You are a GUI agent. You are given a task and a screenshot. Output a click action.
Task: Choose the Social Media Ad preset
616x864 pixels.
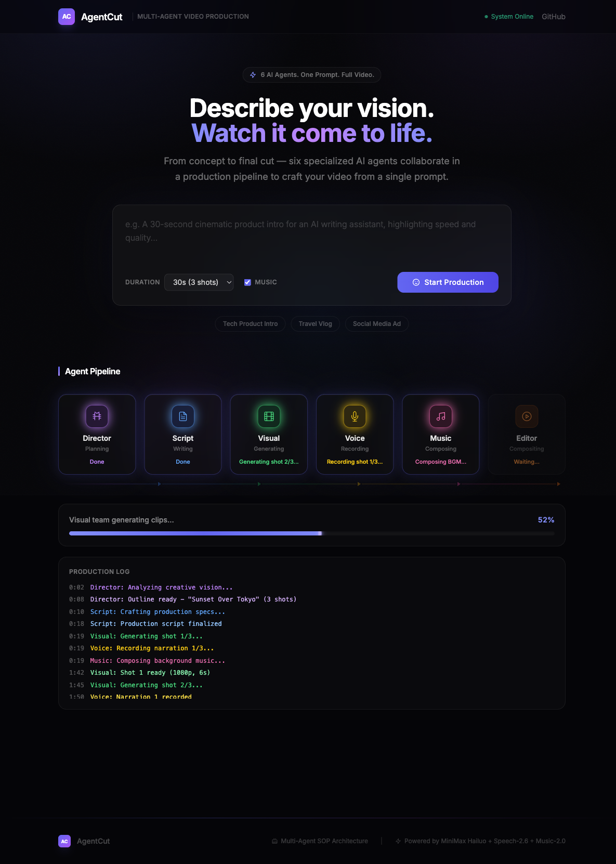pyautogui.click(x=377, y=324)
